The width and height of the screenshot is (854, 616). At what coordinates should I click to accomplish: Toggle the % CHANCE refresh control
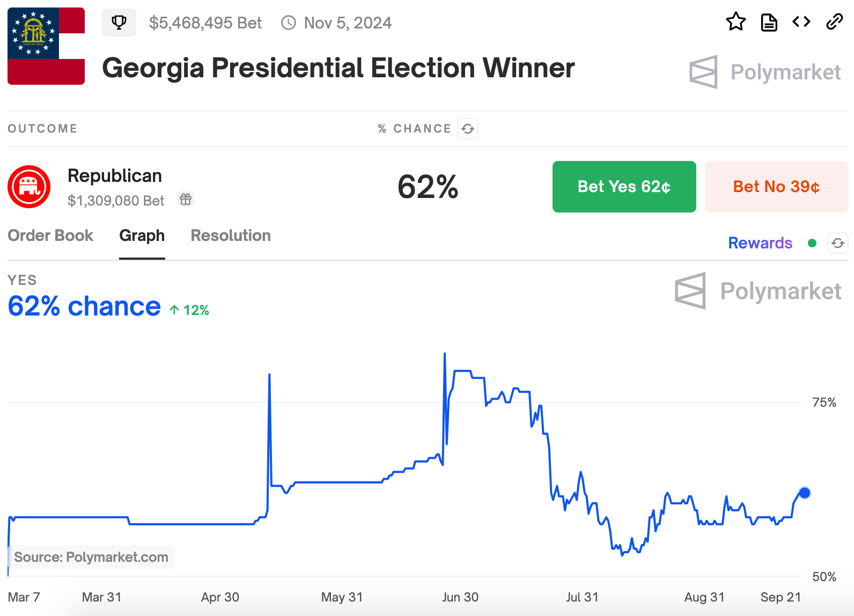[467, 129]
